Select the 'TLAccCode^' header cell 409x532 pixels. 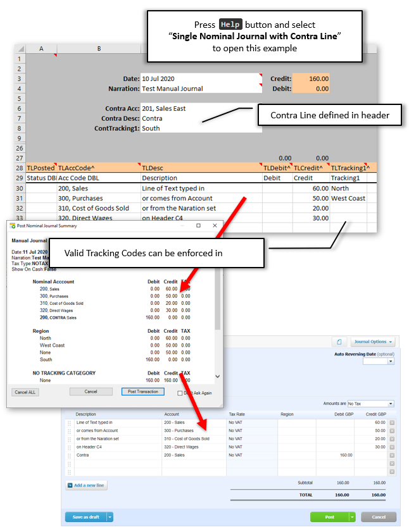tap(99, 168)
